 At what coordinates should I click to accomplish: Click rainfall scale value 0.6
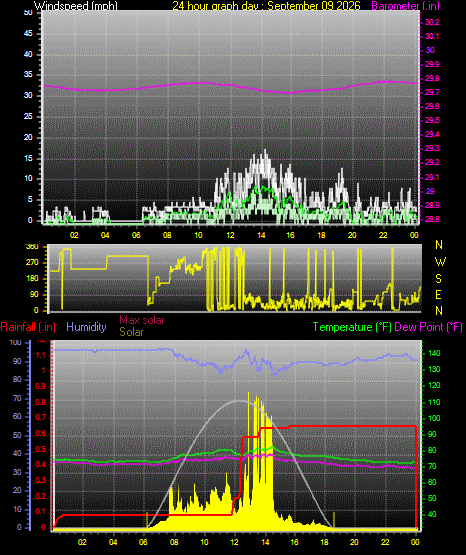(41, 434)
